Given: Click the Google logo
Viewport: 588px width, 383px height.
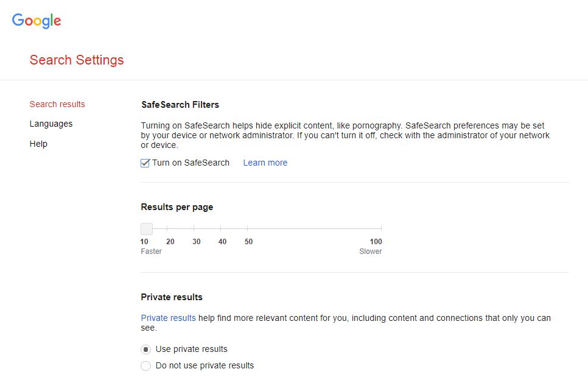Looking at the screenshot, I should click(37, 21).
